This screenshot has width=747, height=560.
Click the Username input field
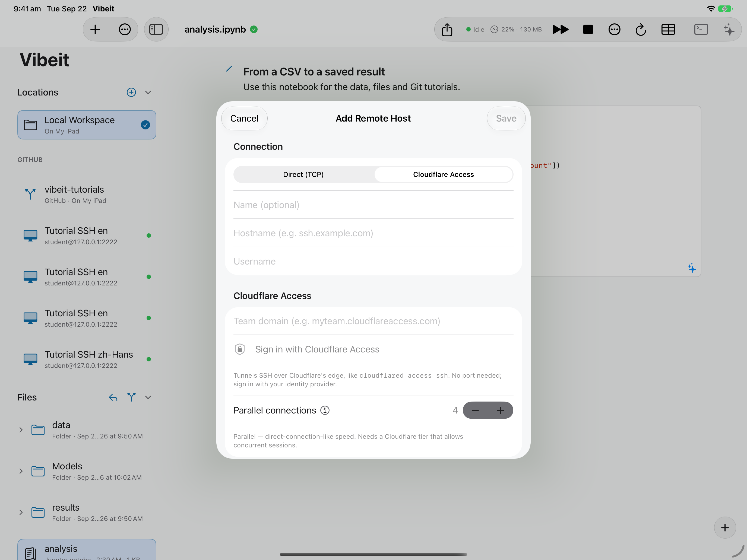pyautogui.click(x=373, y=261)
